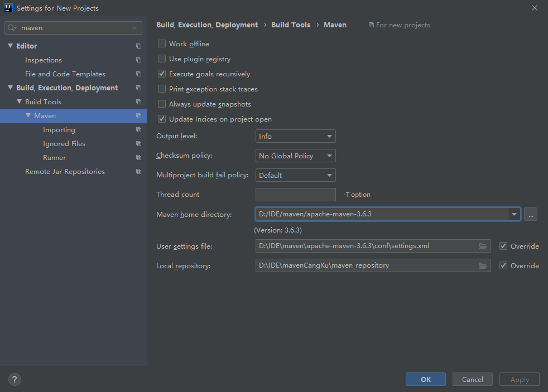
Task: Click the copy icon beside Remote Jar Repositories
Action: click(x=139, y=172)
